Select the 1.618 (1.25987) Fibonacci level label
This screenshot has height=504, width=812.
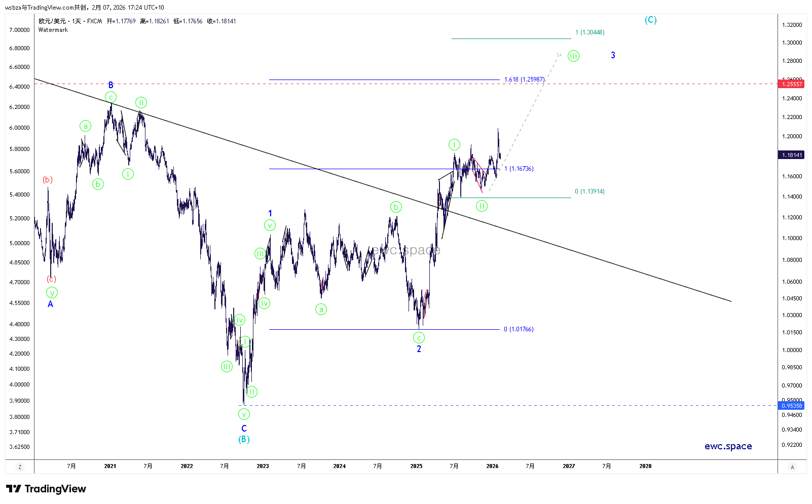click(524, 80)
